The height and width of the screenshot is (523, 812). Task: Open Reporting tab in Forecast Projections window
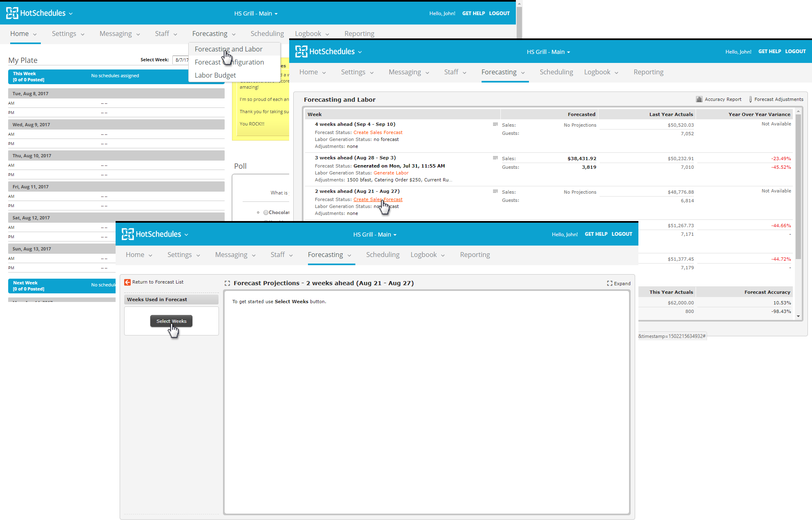click(x=475, y=255)
